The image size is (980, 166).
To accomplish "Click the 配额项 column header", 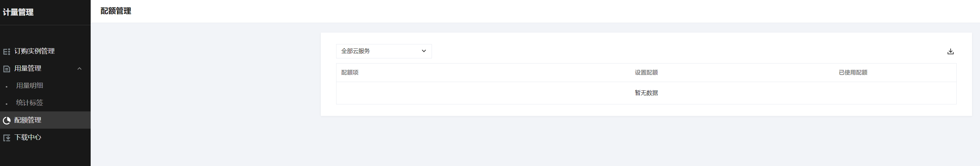I will tap(350, 73).
